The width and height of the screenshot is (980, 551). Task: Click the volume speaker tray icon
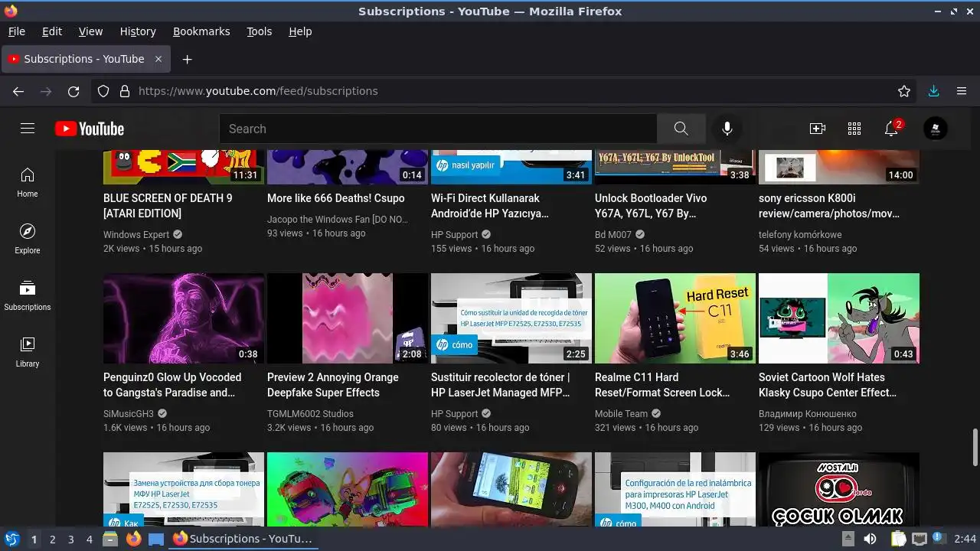pos(871,539)
